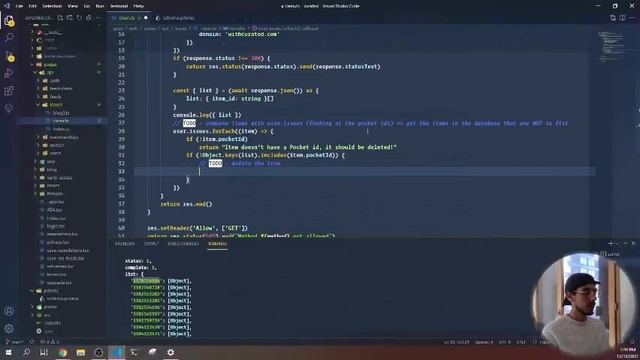640x360 pixels.
Task: Open login.tsx in the Explorer tree
Action: [56, 226]
